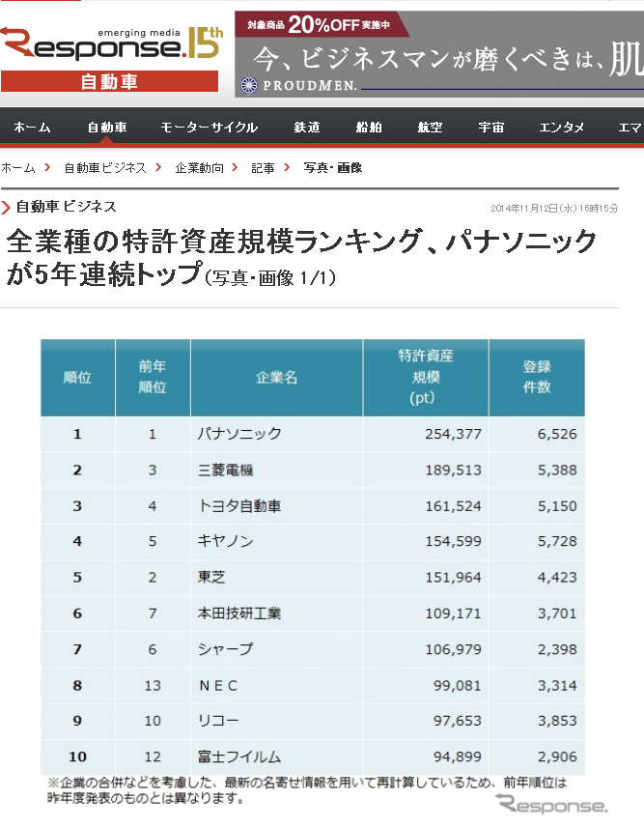Screen dimensions: 644x828
Task: Click the article headline about パナソニック
Action: click(301, 256)
